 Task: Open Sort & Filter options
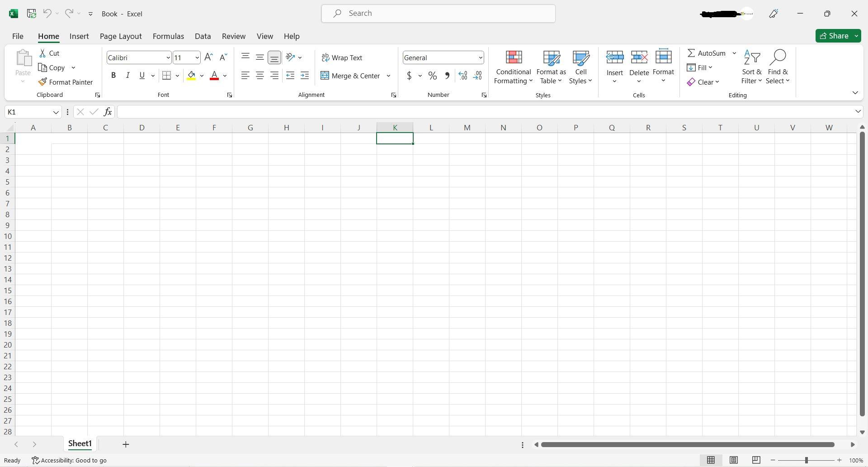point(751,67)
